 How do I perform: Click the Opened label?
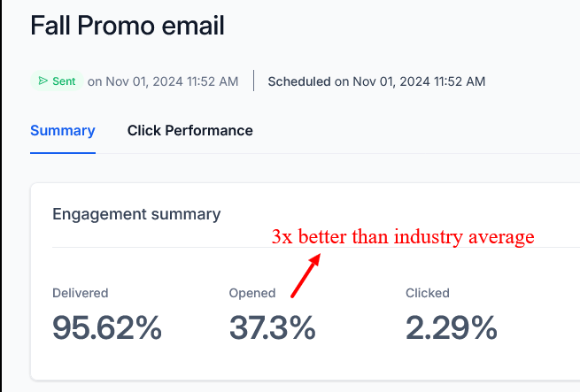coord(252,293)
